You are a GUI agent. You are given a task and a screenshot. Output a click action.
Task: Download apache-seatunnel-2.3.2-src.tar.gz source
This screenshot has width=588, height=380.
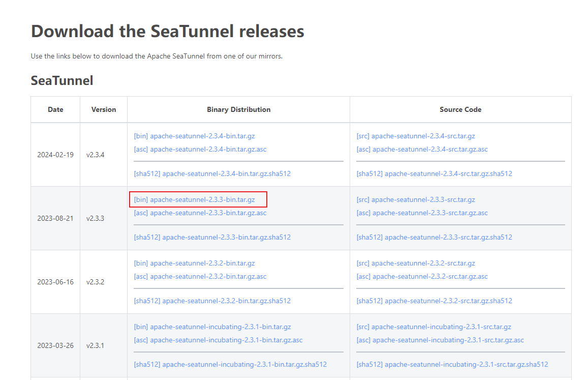[415, 263]
